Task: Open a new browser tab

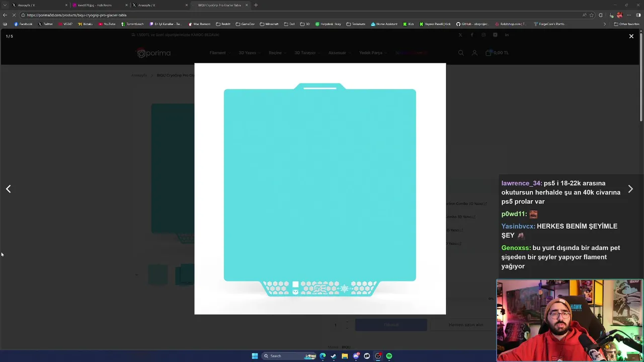Action: tap(256, 5)
